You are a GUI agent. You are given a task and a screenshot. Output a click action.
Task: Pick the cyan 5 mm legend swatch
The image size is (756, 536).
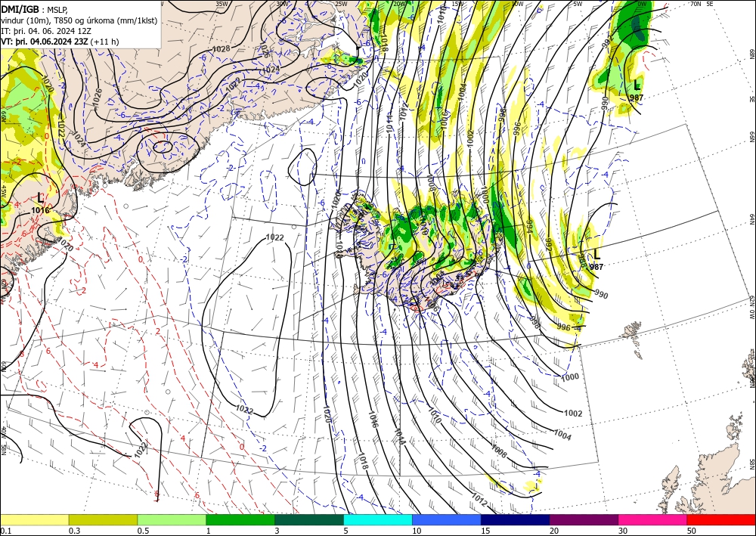(x=378, y=519)
